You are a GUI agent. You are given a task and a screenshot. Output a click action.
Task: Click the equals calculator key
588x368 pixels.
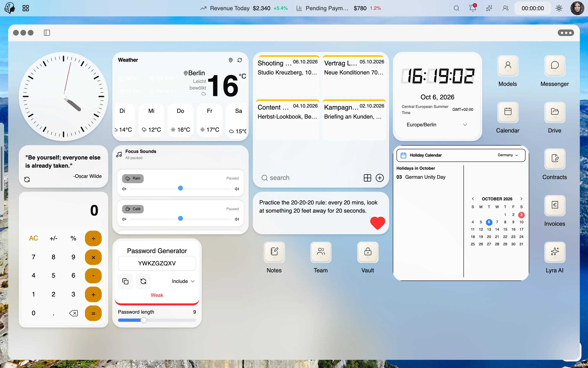93,313
